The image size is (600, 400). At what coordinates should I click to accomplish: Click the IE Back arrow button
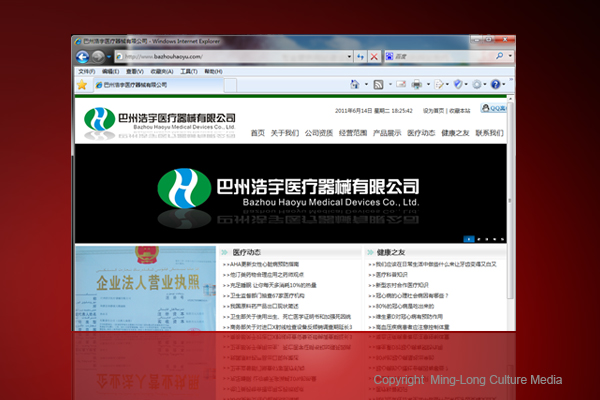(82, 57)
